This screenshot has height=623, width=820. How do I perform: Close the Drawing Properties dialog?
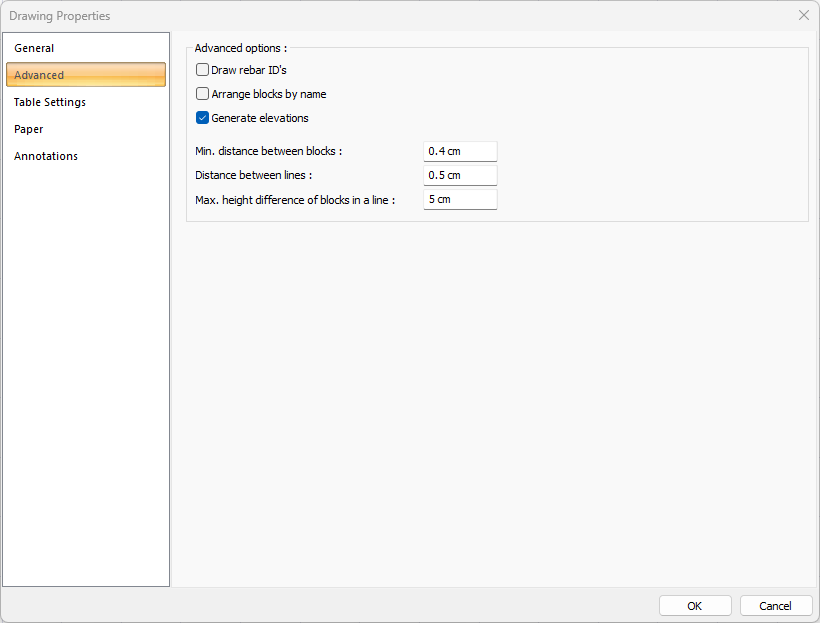804,15
